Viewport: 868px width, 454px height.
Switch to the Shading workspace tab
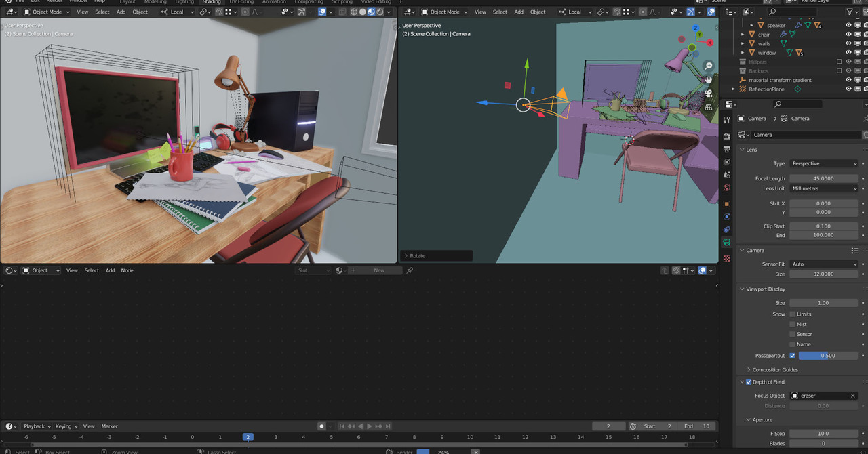[x=212, y=2]
